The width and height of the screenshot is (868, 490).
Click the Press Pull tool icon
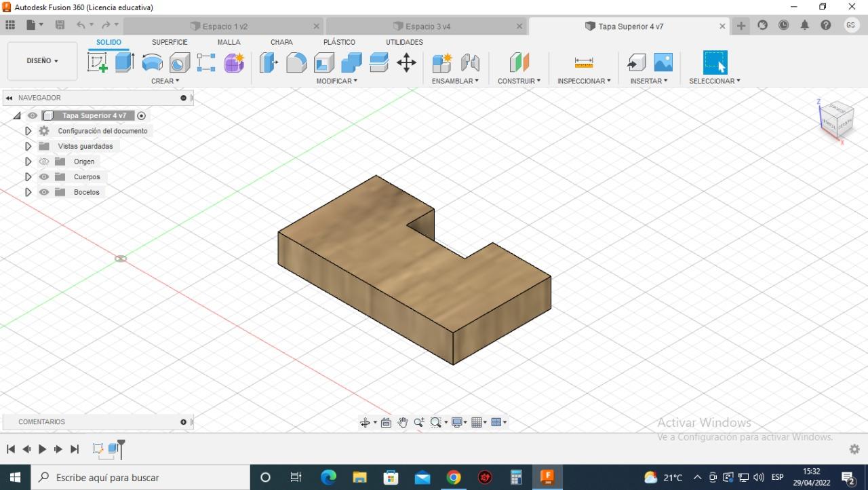click(x=269, y=62)
